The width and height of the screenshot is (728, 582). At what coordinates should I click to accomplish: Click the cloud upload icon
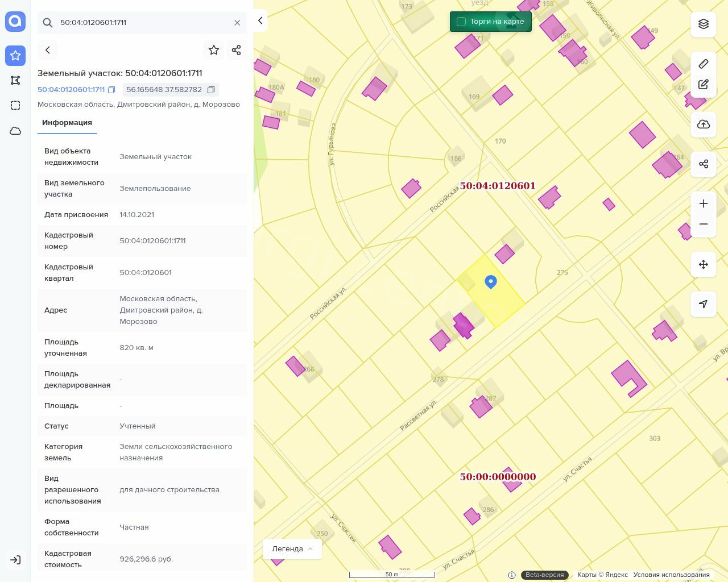704,124
